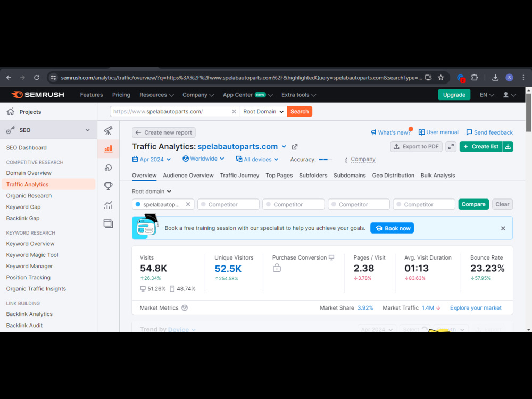Click the green Compare button
Screen dimensions: 532x399
pyautogui.click(x=473, y=204)
